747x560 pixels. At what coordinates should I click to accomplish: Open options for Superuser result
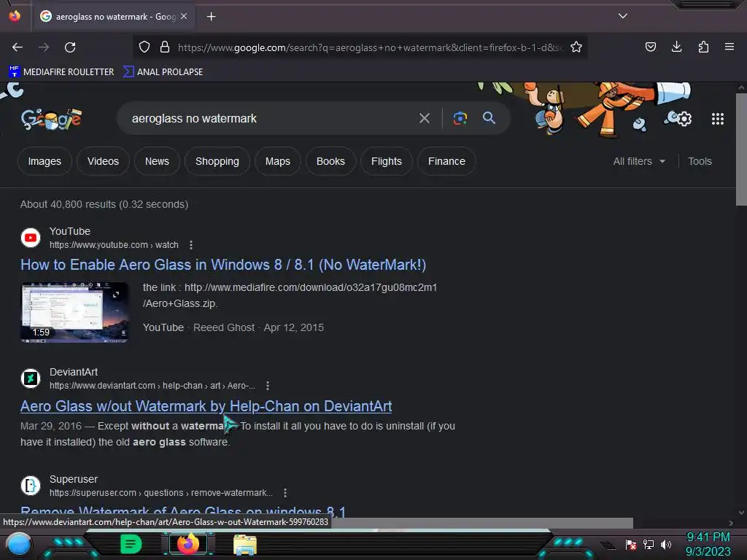(x=285, y=493)
